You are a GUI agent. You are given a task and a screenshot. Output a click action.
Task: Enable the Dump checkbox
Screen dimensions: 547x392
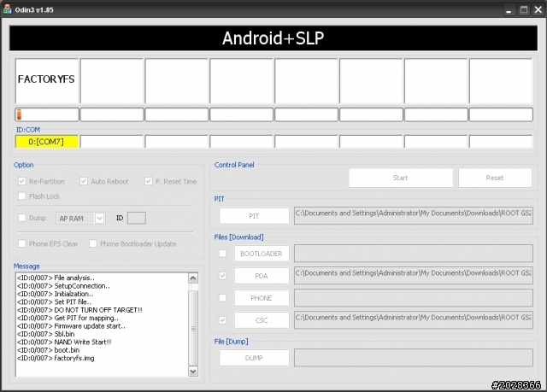click(21, 218)
